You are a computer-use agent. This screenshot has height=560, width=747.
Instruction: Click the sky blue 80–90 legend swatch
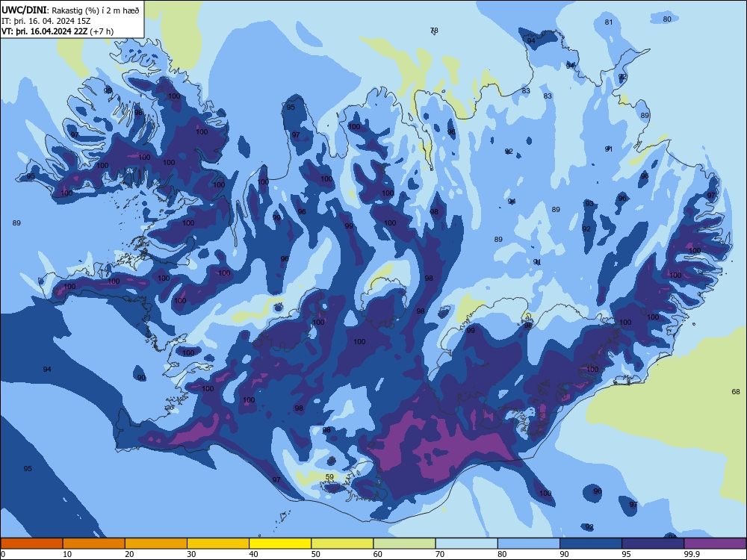(529, 544)
